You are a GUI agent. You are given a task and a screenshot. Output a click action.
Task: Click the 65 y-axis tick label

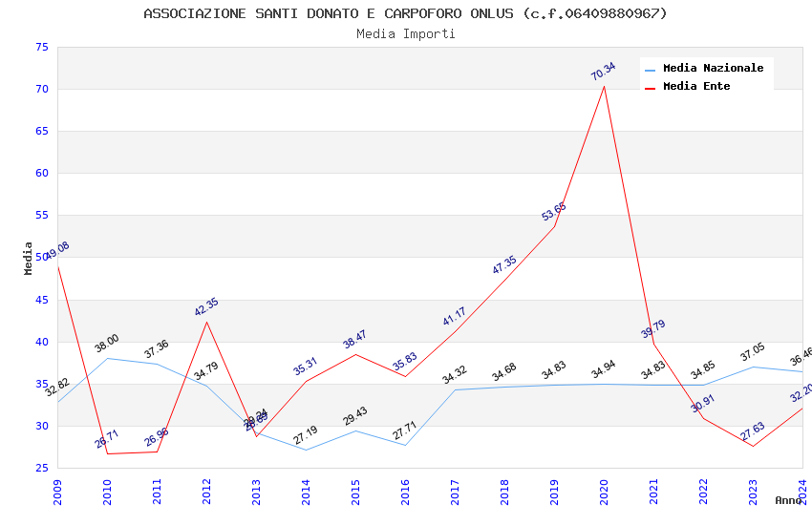coord(42,131)
